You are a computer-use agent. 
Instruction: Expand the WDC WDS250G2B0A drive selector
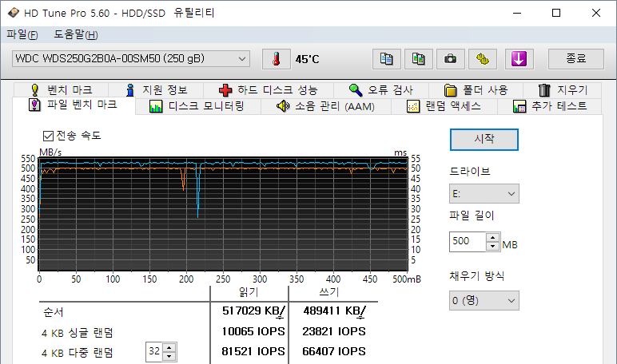pos(131,59)
